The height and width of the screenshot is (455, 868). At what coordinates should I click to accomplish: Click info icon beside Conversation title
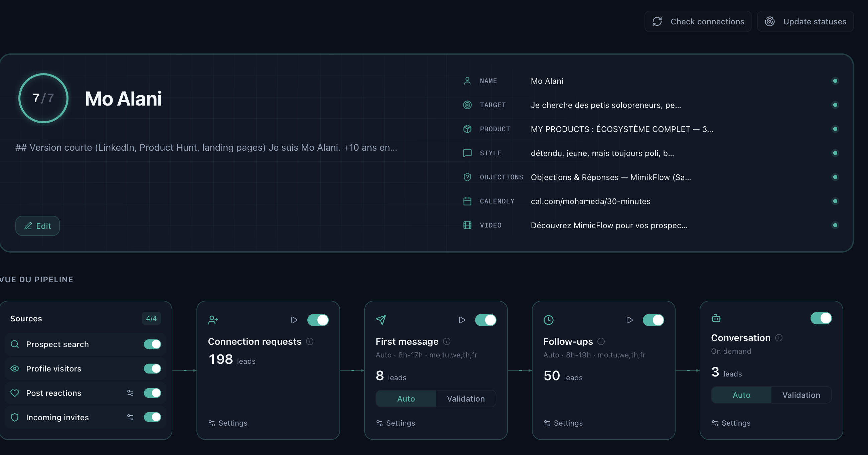coord(779,338)
